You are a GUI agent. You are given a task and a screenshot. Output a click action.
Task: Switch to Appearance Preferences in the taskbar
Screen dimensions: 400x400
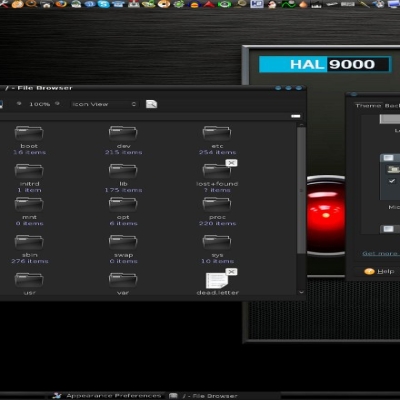(107, 396)
